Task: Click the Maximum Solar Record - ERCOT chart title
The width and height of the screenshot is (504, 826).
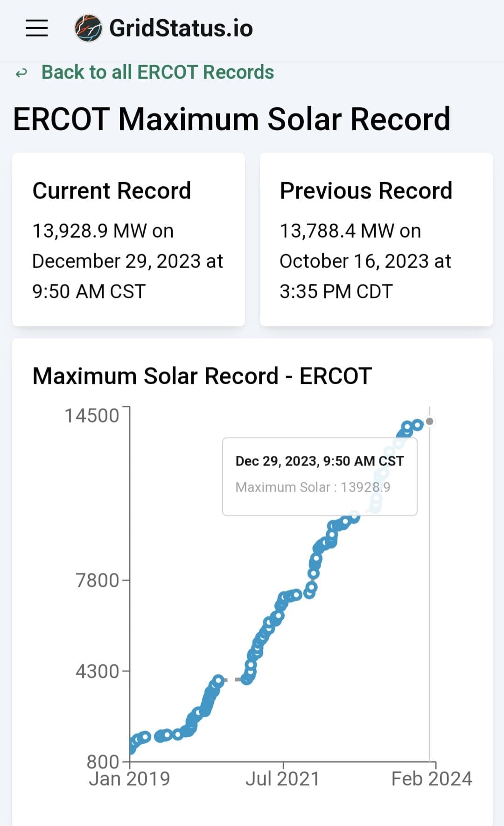Action: pos(202,376)
